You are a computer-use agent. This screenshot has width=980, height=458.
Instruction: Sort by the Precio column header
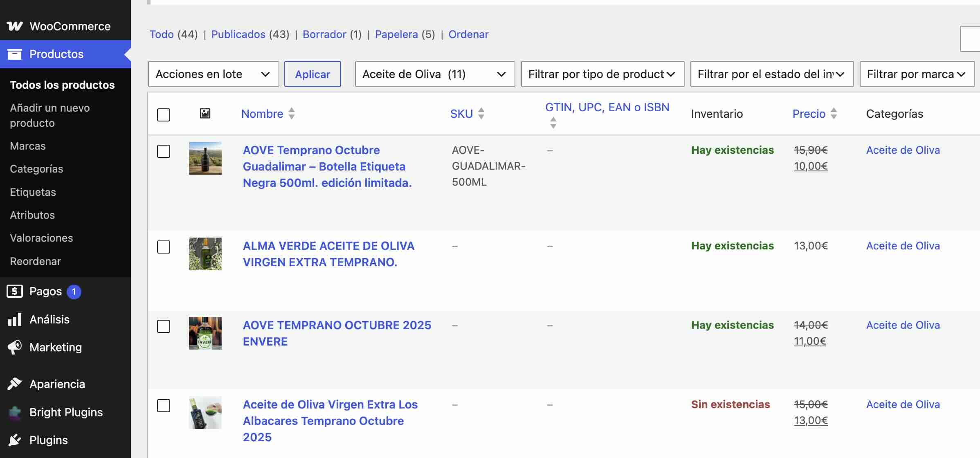[x=809, y=114]
